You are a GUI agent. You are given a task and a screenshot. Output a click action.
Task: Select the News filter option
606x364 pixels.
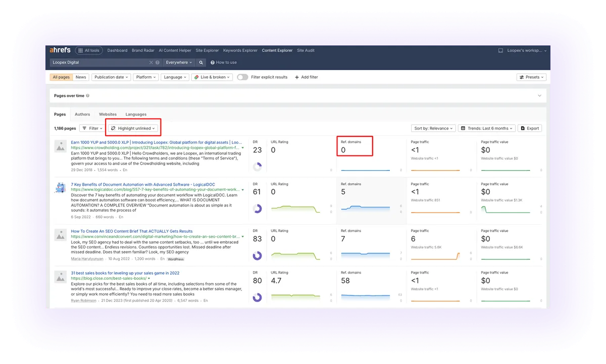(x=81, y=77)
